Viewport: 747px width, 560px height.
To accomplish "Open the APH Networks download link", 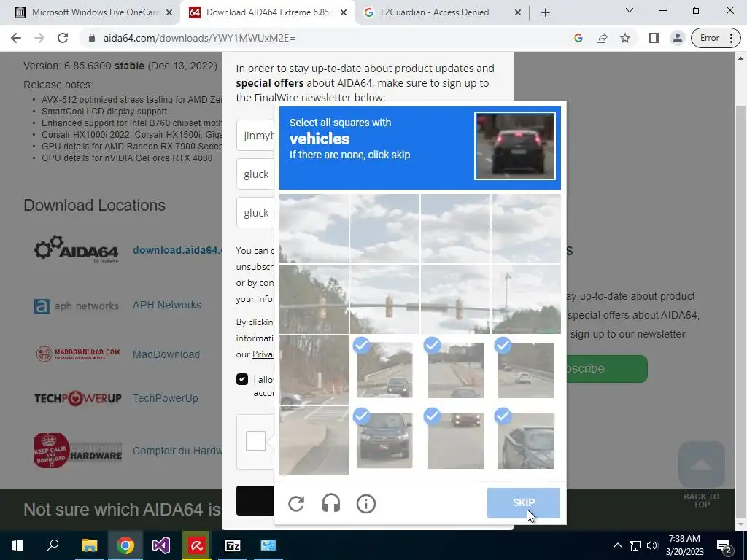I will tap(167, 305).
